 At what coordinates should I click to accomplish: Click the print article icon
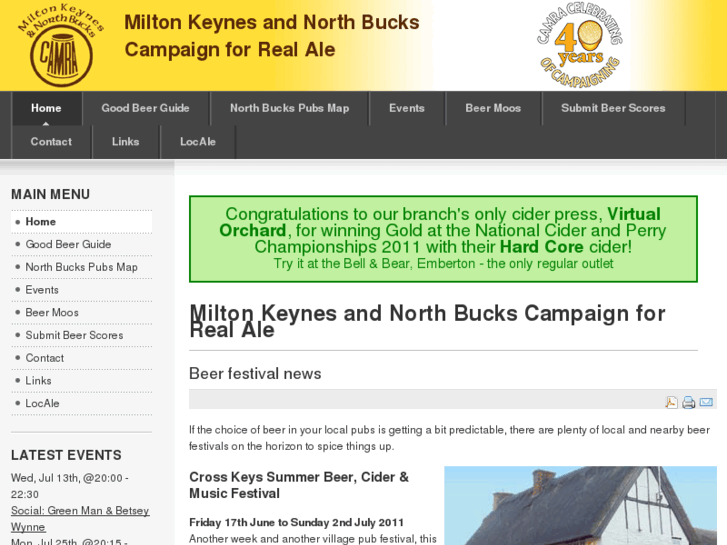tap(689, 402)
